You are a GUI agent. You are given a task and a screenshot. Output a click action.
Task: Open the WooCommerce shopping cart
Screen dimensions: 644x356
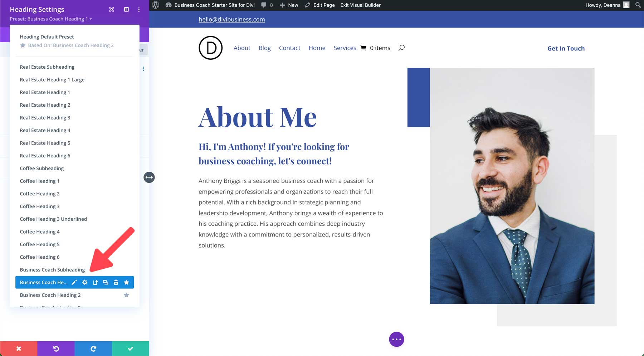point(363,48)
